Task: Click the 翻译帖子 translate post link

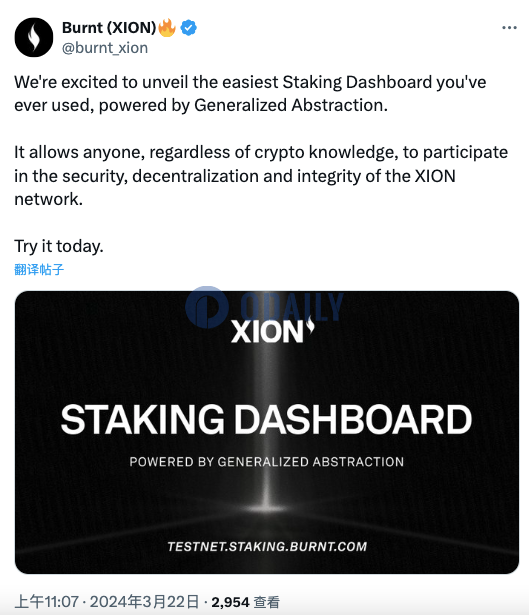Action: (39, 269)
